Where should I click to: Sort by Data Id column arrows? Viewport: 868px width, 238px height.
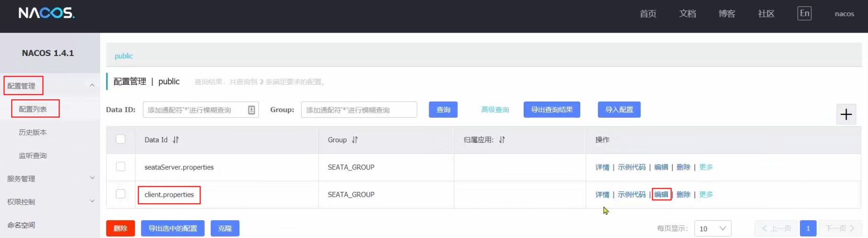(176, 140)
